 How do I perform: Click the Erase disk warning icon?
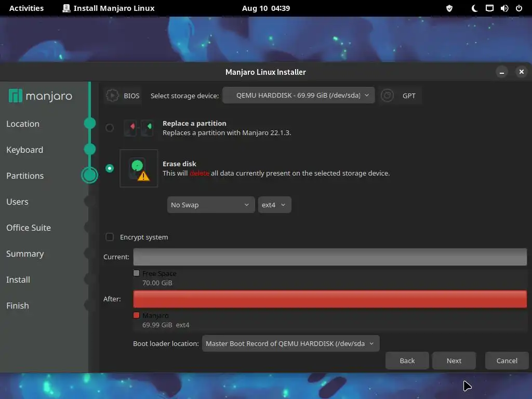point(139,168)
